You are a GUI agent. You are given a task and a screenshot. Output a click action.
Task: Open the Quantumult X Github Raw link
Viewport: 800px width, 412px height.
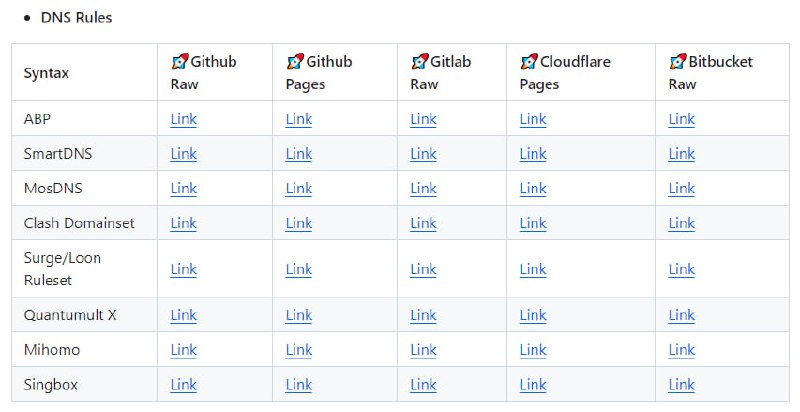pos(184,315)
